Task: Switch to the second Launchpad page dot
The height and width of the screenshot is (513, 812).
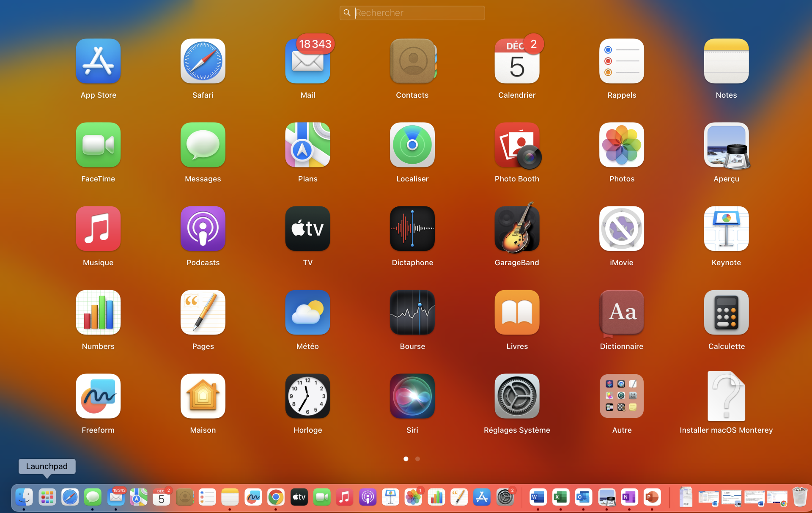Action: click(417, 459)
